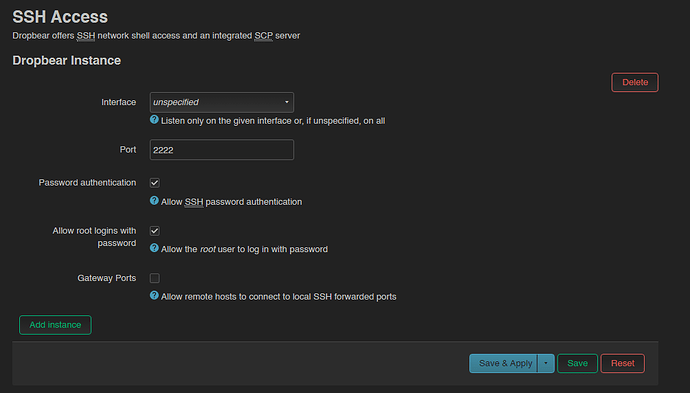Screen dimensions: 690x393
Task: Reset the form changes
Action: (623, 364)
